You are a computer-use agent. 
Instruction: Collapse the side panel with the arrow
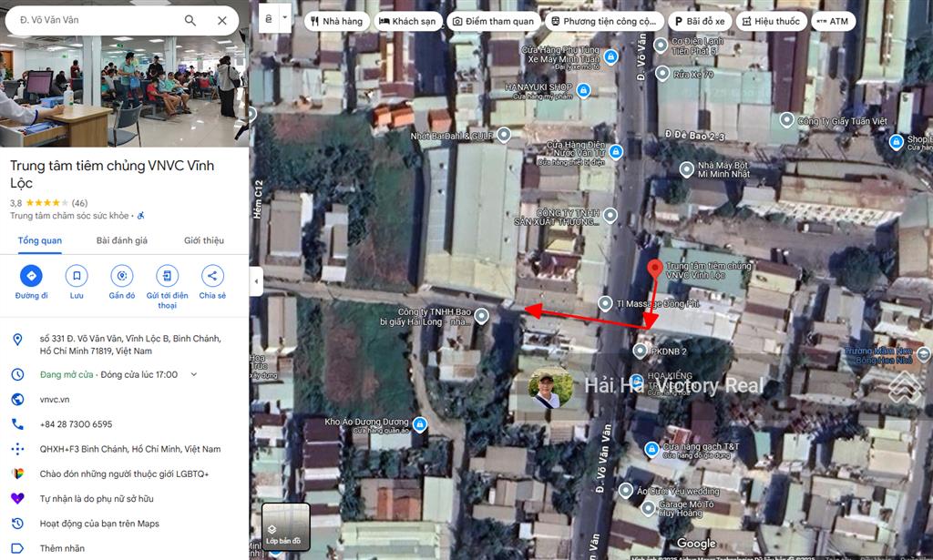click(256, 281)
